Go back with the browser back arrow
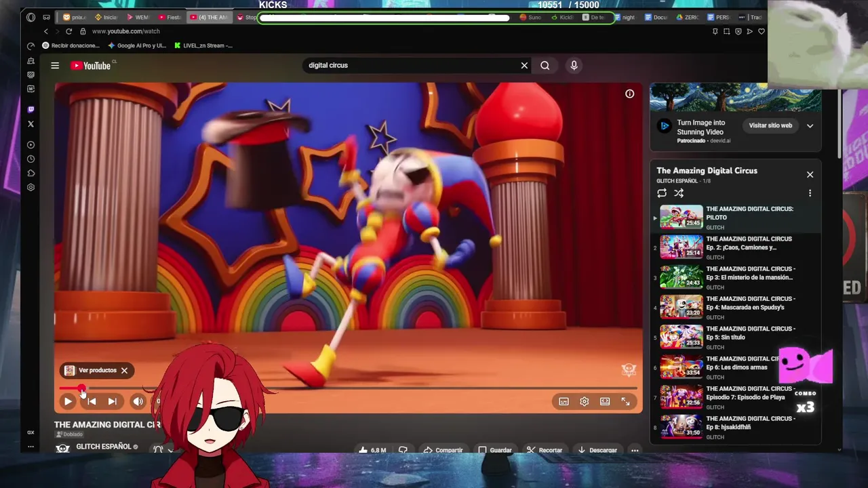This screenshot has width=868, height=488. (46, 31)
